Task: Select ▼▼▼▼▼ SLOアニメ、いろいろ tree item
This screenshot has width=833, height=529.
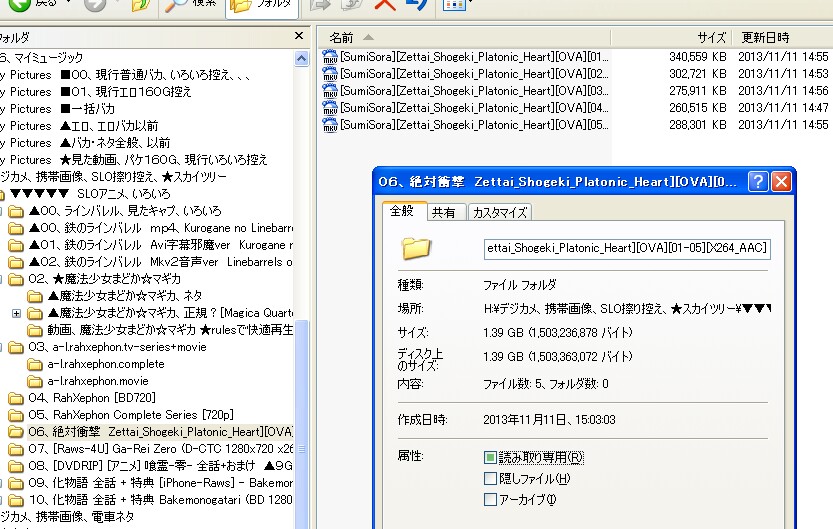Action: (x=90, y=194)
